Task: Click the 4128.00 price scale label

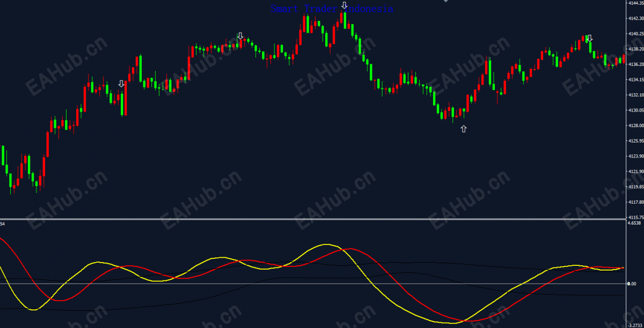Action: (x=635, y=125)
